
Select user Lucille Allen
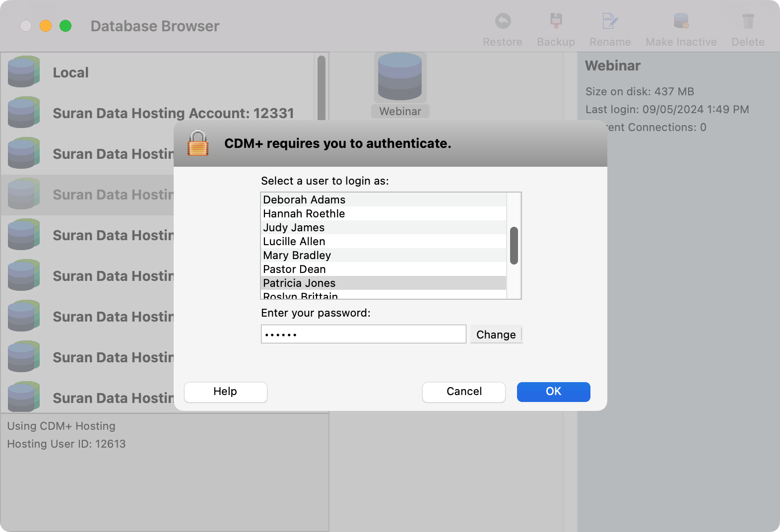pyautogui.click(x=294, y=241)
